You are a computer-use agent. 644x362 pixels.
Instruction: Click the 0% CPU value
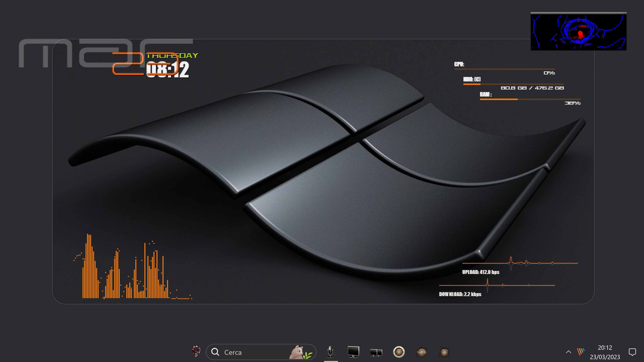pyautogui.click(x=549, y=73)
